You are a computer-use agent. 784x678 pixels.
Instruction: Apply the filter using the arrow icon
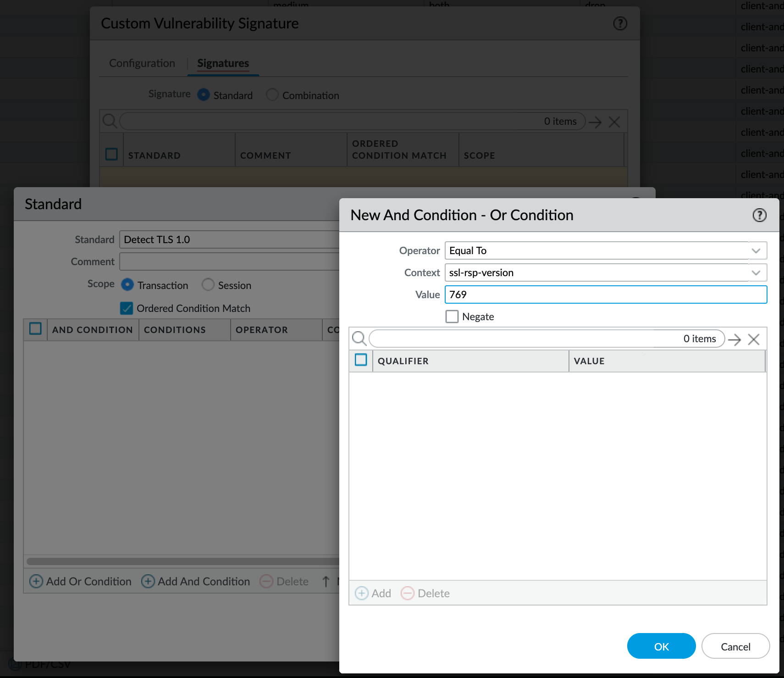pos(595,122)
